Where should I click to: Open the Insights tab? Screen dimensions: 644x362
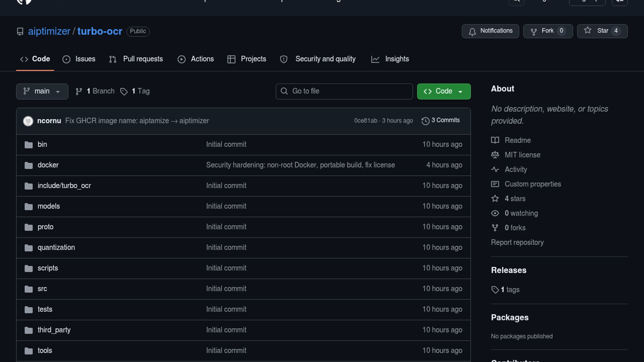[390, 59]
